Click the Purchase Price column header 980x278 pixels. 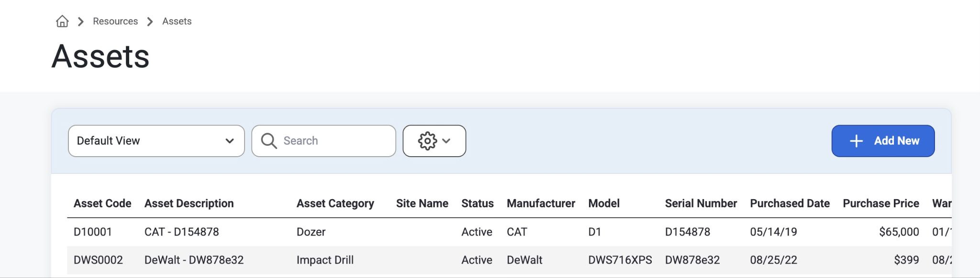[x=881, y=203]
